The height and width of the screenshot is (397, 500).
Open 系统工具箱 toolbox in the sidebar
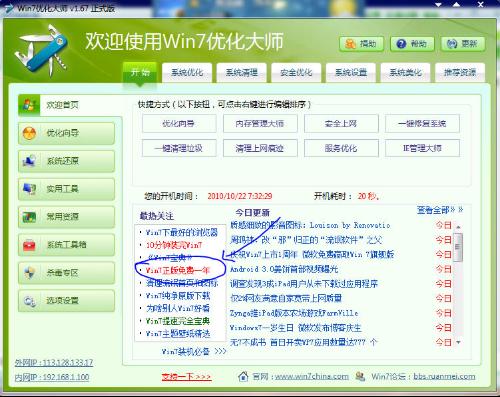pos(66,245)
